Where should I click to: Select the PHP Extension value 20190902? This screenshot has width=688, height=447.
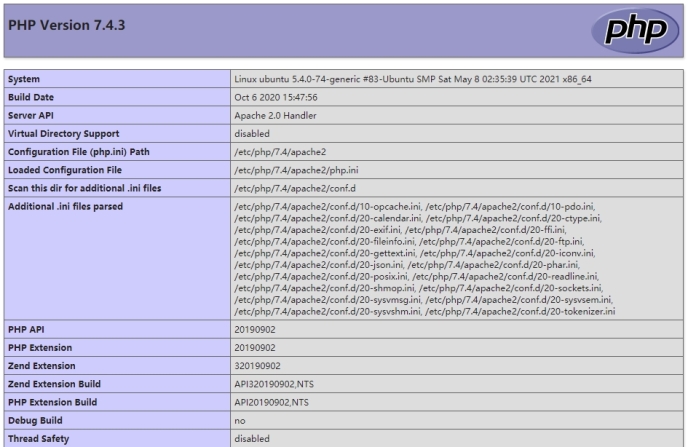click(x=255, y=347)
